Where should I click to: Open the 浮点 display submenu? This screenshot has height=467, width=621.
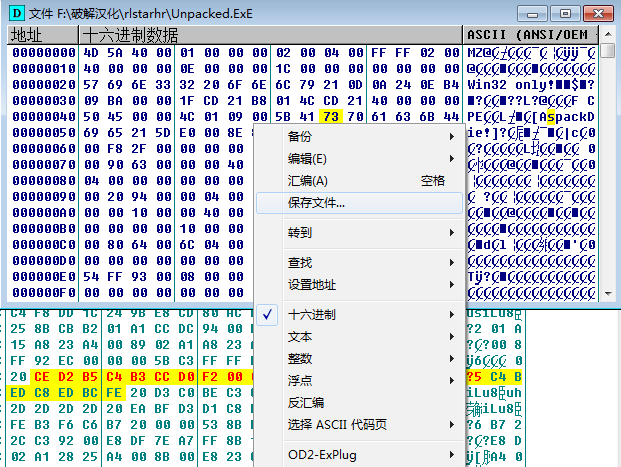click(360, 381)
